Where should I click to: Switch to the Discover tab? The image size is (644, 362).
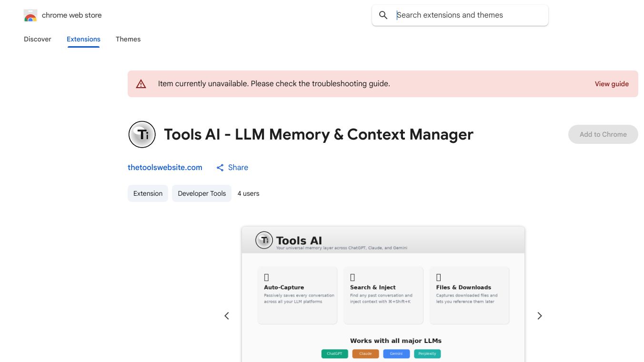37,39
